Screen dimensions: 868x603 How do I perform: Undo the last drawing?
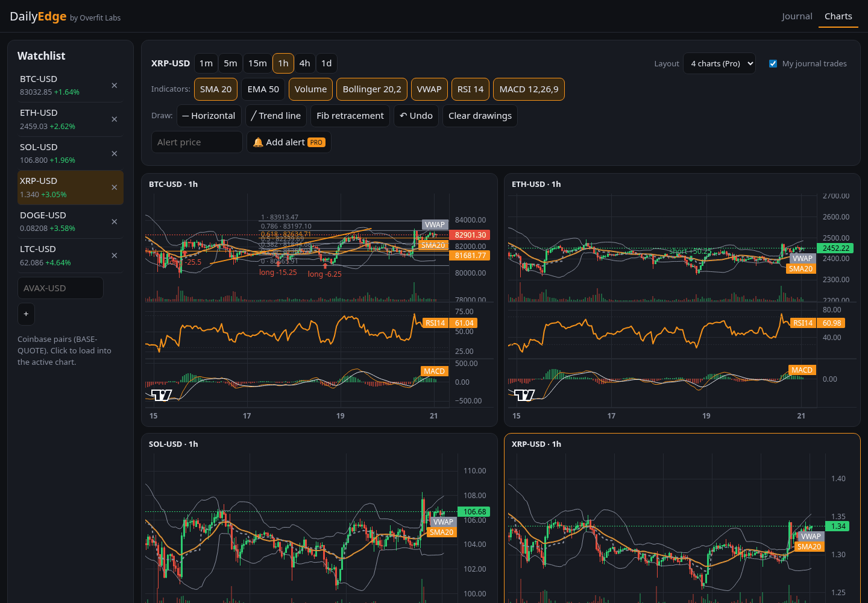(x=416, y=116)
